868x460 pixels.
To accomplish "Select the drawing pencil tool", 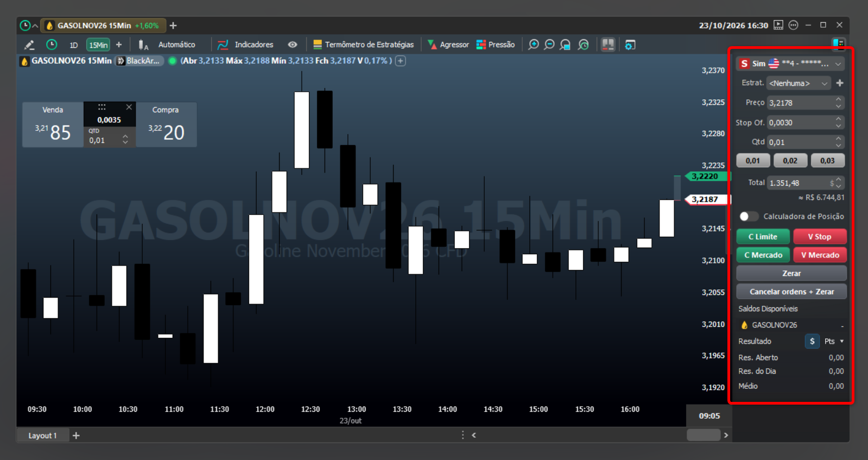I will point(29,45).
